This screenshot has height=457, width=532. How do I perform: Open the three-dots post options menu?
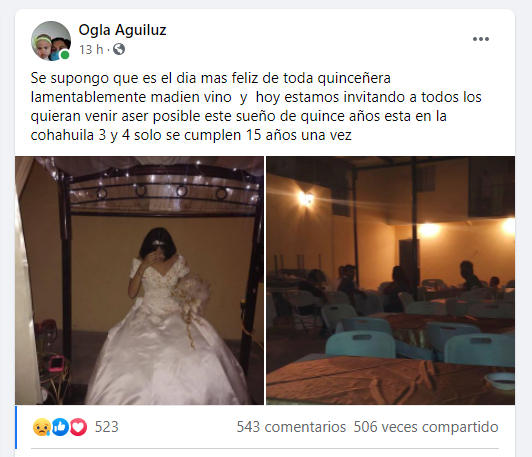pyautogui.click(x=481, y=39)
